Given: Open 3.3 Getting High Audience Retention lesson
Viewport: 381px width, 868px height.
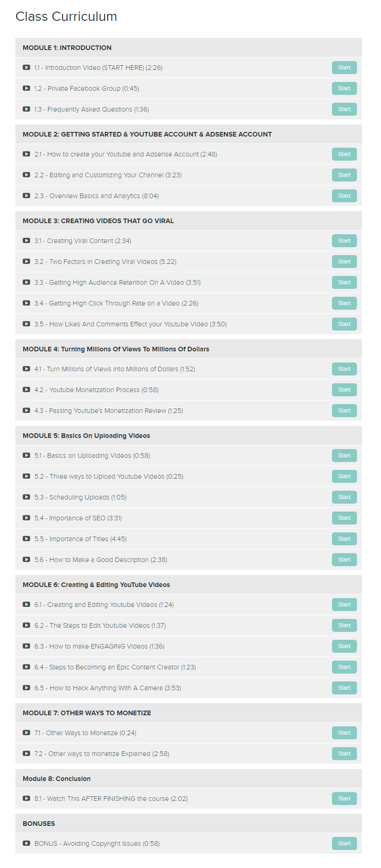Looking at the screenshot, I should click(117, 282).
